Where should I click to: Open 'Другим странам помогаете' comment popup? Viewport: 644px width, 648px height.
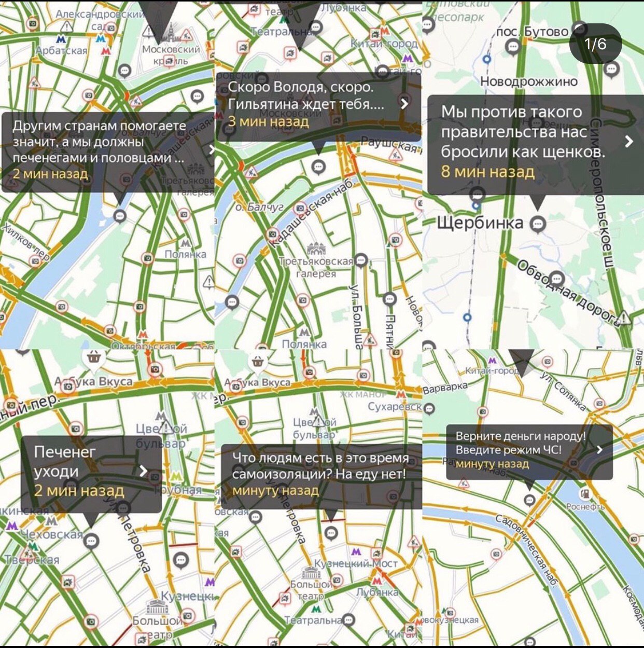108,151
